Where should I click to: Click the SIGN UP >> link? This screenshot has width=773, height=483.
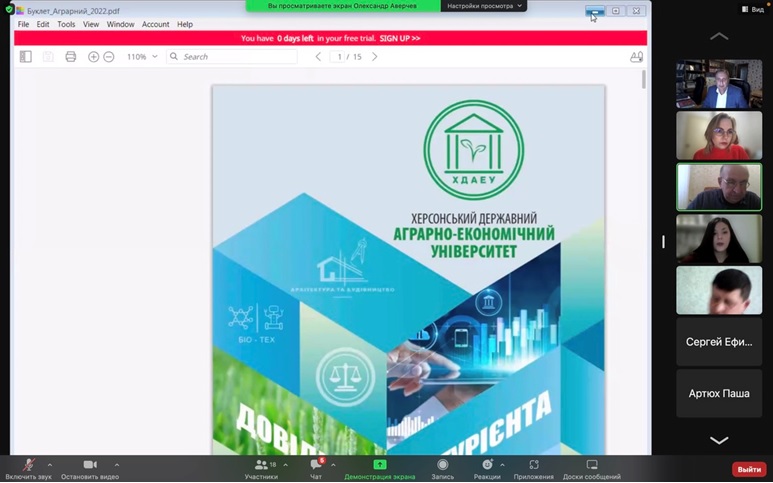400,38
